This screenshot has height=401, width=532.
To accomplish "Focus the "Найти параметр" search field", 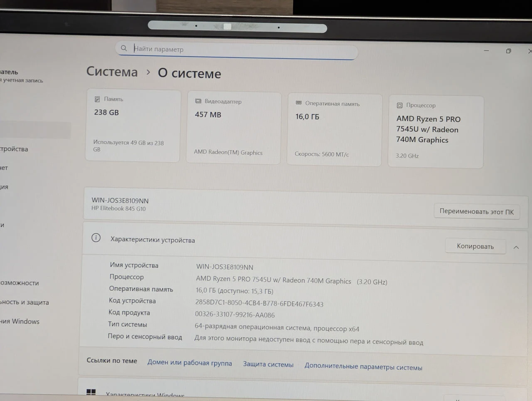I will (236, 51).
